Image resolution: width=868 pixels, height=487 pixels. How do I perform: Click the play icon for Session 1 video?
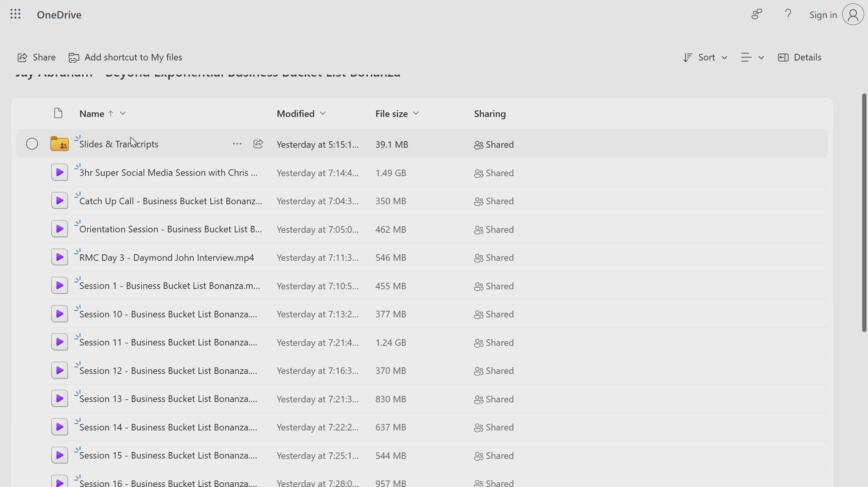pos(59,285)
